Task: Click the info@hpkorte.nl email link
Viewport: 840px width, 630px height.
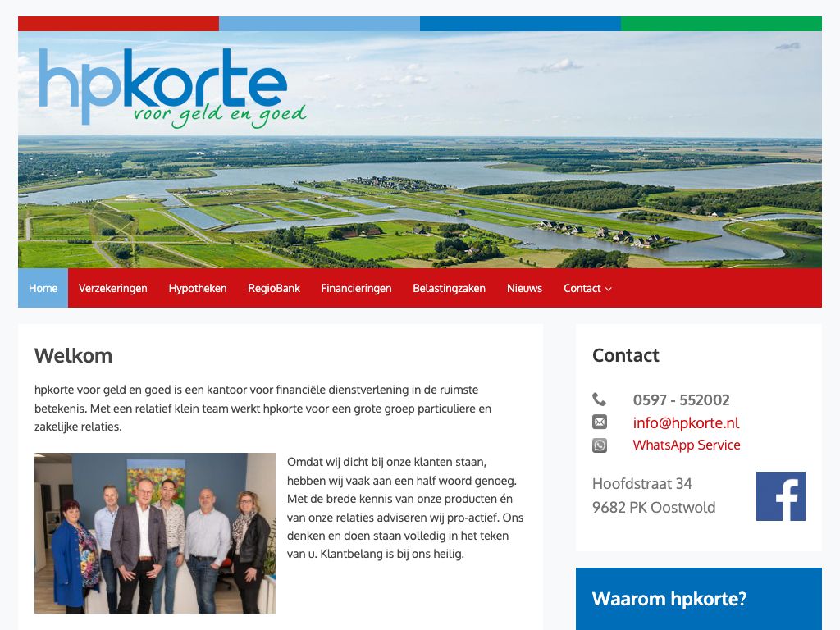Action: pos(686,423)
